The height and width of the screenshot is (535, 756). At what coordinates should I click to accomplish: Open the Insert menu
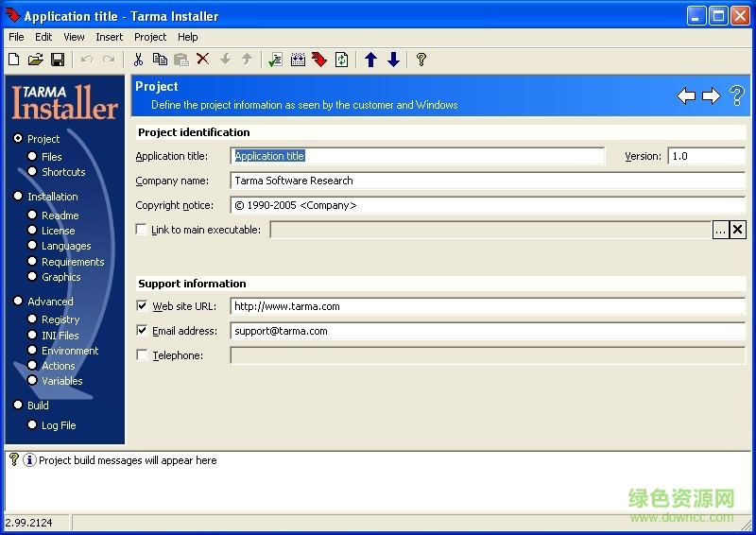click(109, 37)
